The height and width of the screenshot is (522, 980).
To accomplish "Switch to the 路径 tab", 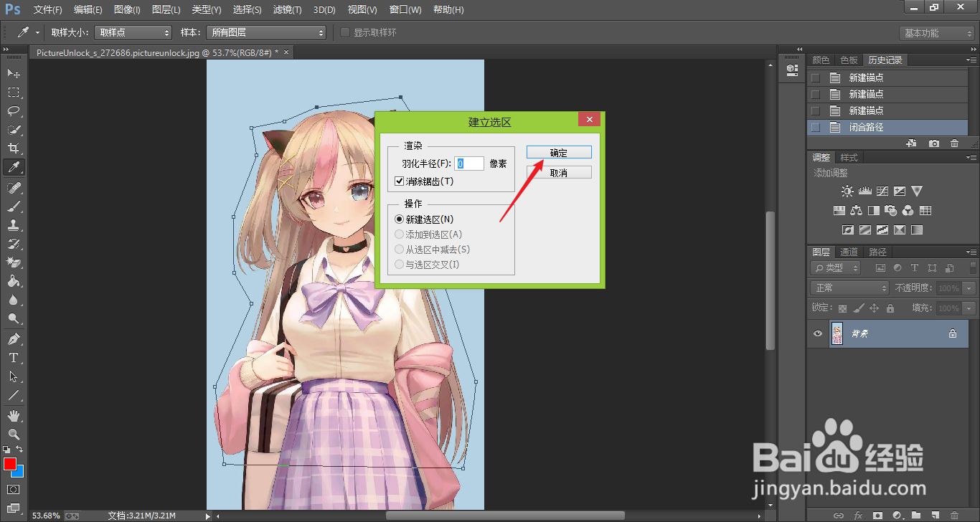I will 877,252.
